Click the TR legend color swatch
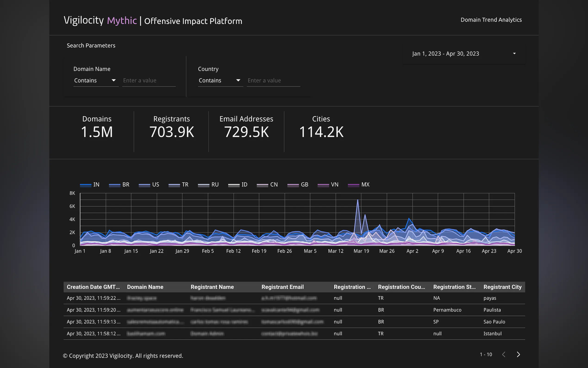Image resolution: width=588 pixels, height=368 pixels. click(x=174, y=185)
